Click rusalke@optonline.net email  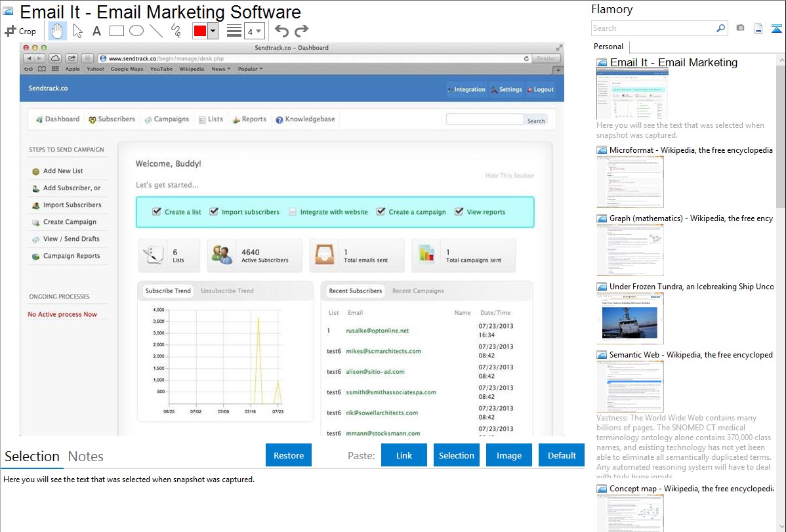pyautogui.click(x=377, y=331)
